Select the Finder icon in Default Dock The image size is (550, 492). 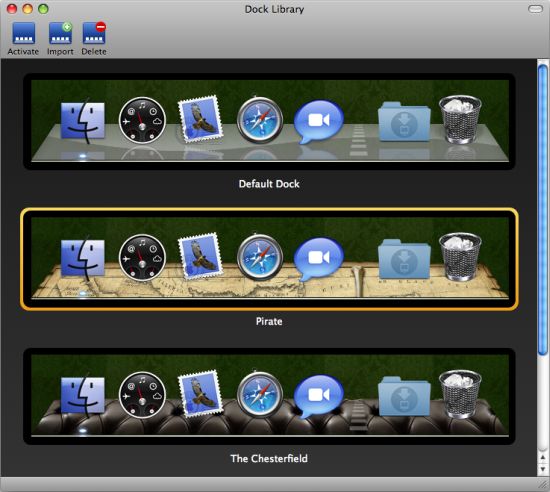pyautogui.click(x=83, y=121)
